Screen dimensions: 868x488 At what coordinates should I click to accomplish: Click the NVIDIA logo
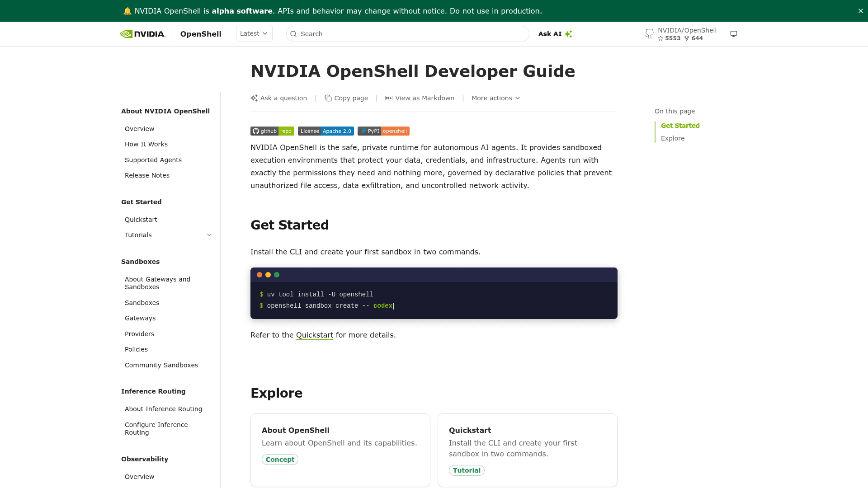[x=142, y=34]
